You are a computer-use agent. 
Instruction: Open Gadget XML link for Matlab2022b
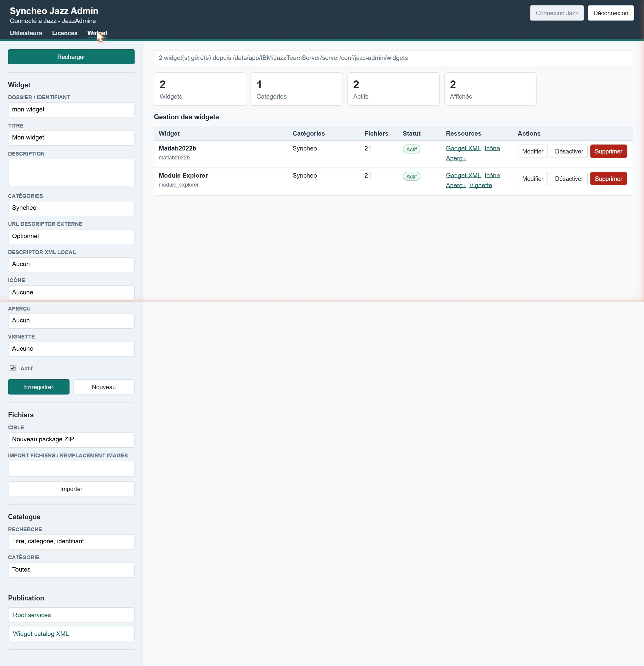463,148
